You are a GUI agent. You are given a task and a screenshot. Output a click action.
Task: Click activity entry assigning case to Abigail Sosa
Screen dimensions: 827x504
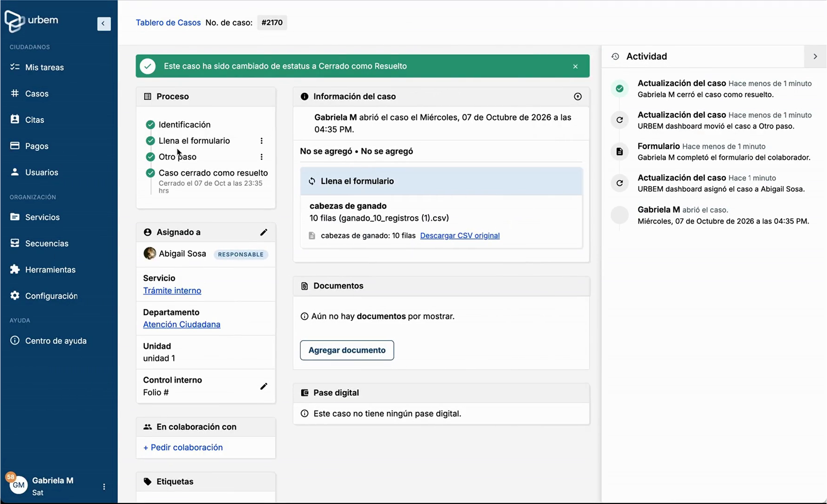point(721,183)
